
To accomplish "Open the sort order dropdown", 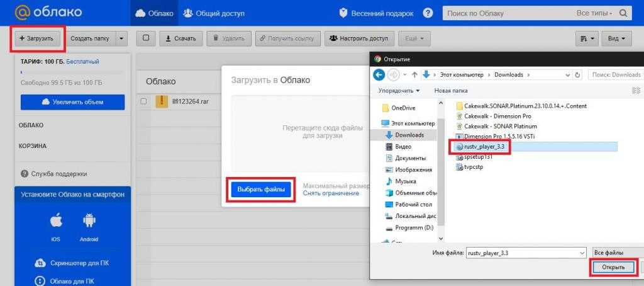I will (x=587, y=38).
